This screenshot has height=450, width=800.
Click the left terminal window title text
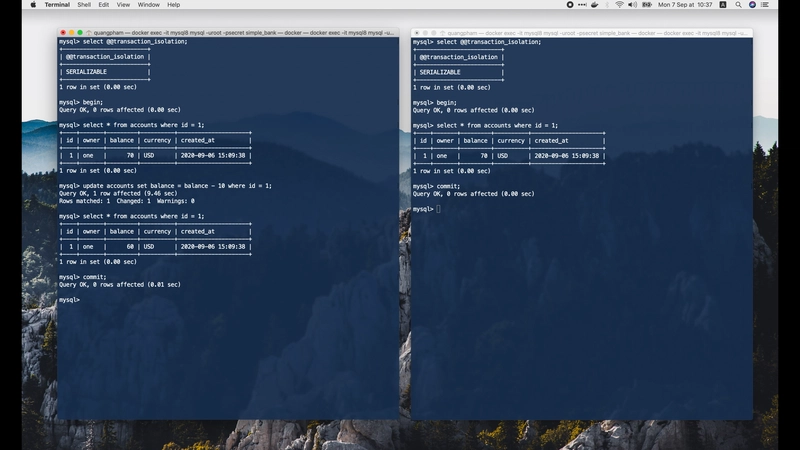tap(243, 33)
